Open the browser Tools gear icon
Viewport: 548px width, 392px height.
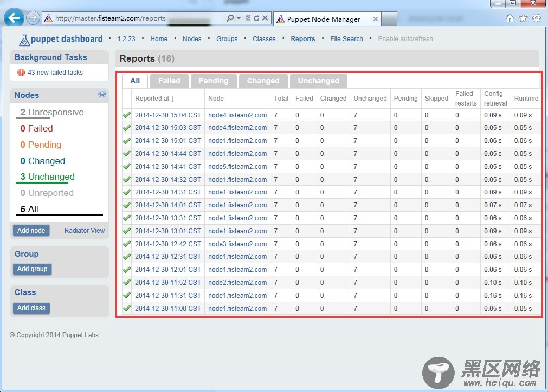(x=537, y=18)
